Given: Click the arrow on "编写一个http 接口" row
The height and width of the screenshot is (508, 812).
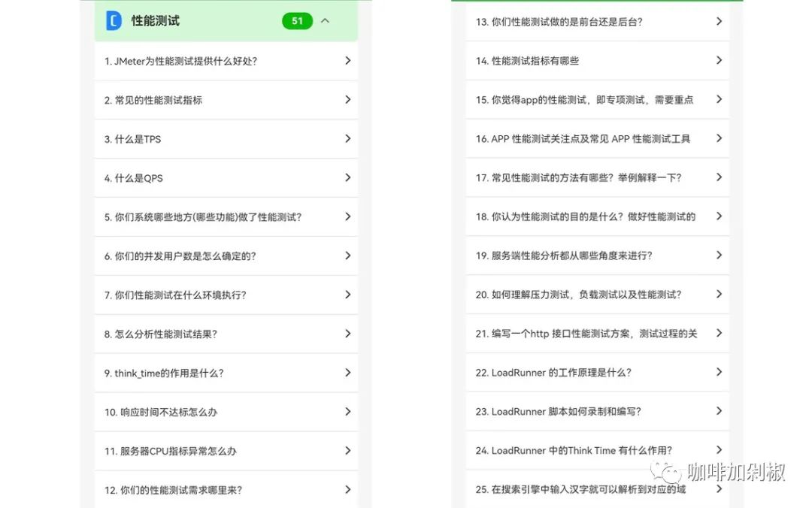Looking at the screenshot, I should tap(719, 333).
